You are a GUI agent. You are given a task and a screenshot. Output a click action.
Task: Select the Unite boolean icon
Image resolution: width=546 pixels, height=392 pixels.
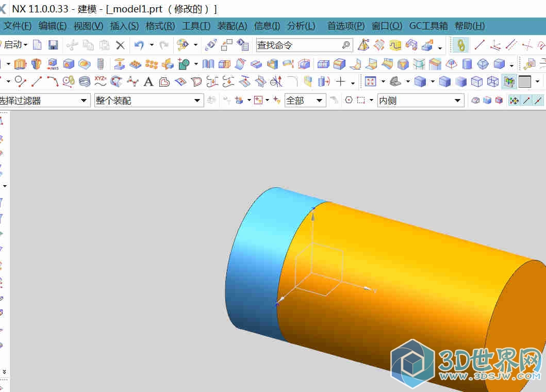tap(184, 64)
